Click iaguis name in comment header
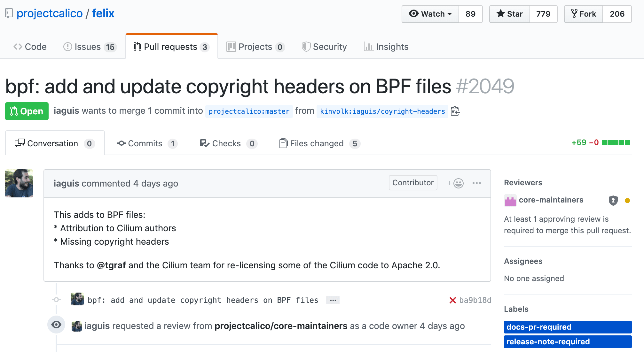644x352 pixels. click(x=66, y=184)
